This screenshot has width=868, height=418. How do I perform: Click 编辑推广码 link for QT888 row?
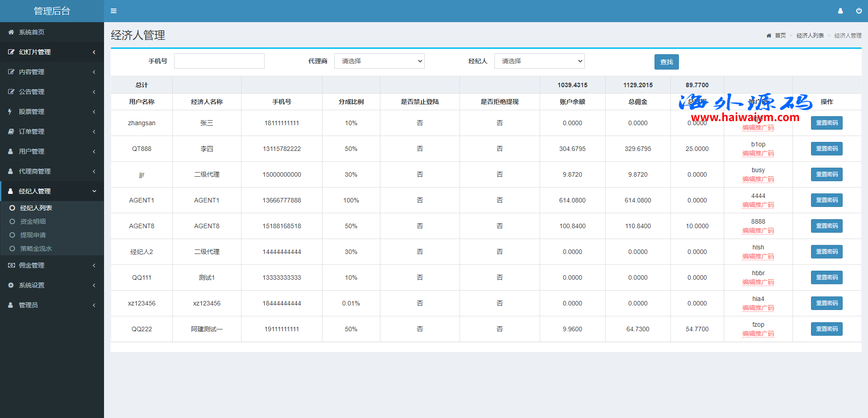(758, 154)
